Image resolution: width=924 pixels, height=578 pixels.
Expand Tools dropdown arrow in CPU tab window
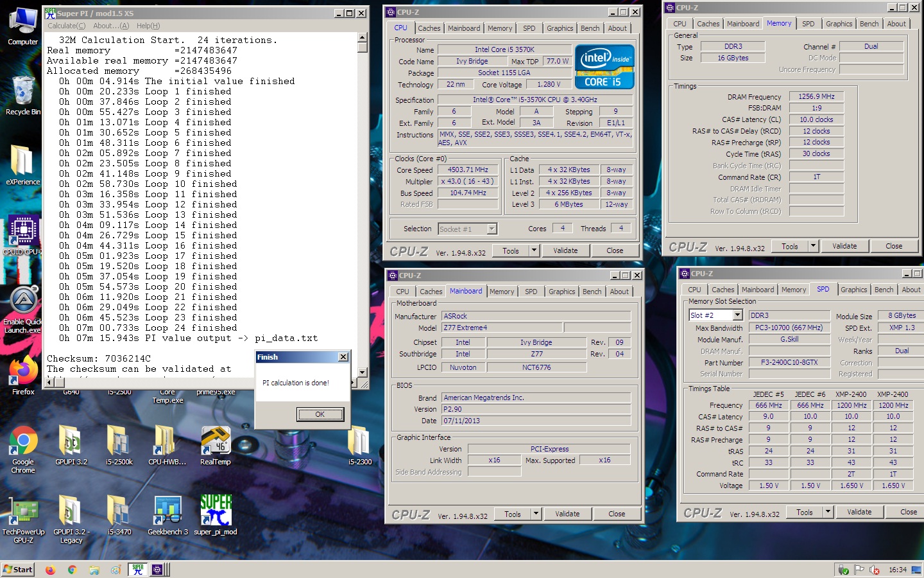pos(534,250)
